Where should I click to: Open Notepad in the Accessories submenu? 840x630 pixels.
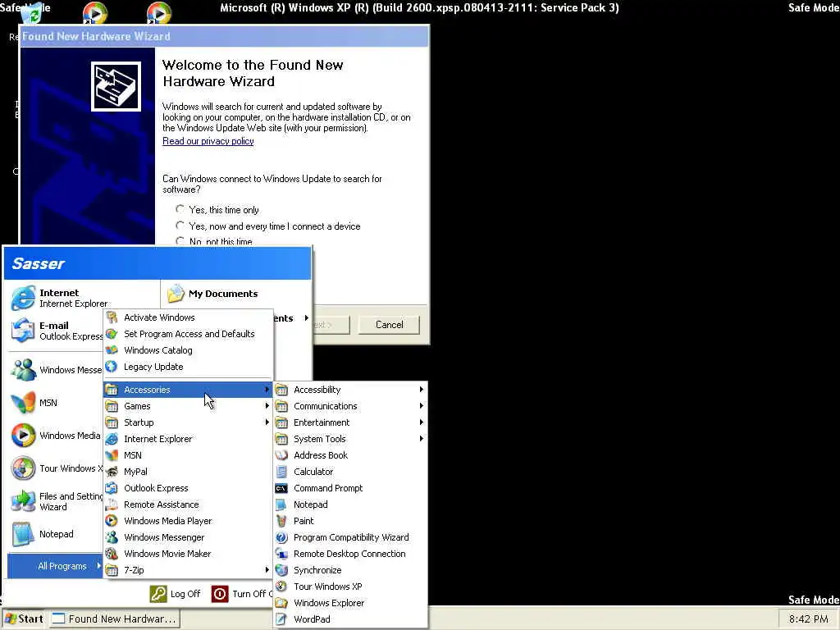point(350,504)
